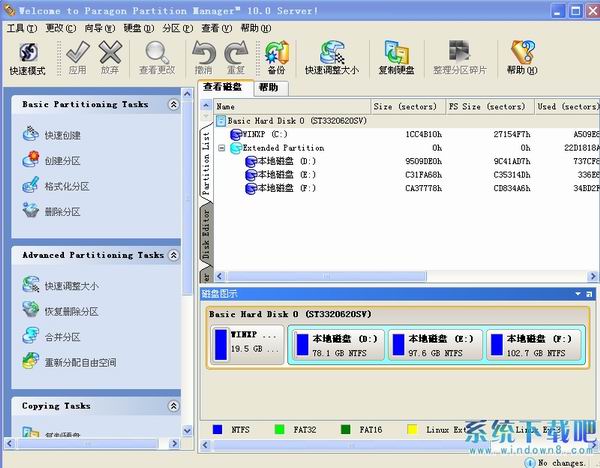Select the vertical Disk Editor tab

[207, 234]
